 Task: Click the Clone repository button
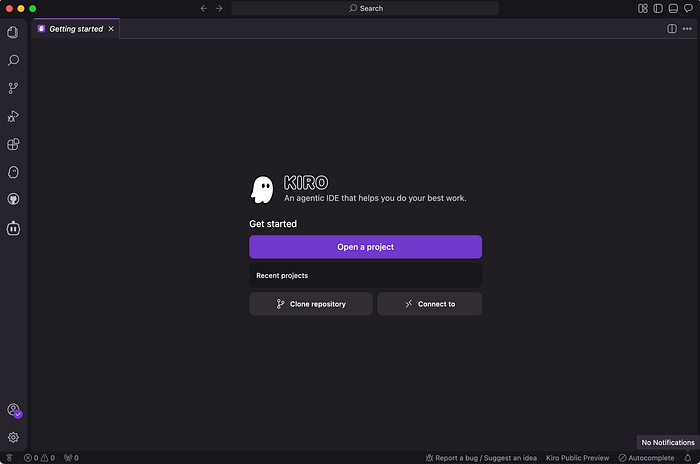(x=311, y=304)
